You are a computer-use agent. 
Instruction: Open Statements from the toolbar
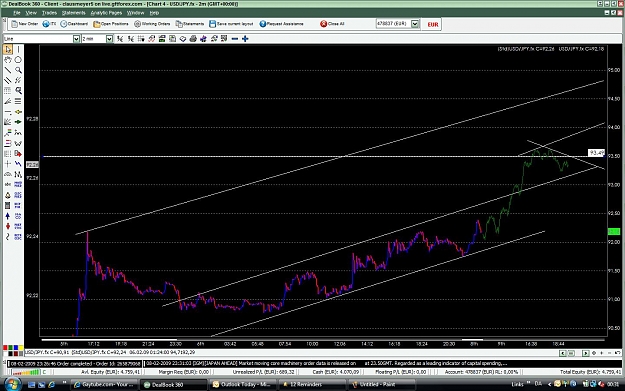pos(190,24)
